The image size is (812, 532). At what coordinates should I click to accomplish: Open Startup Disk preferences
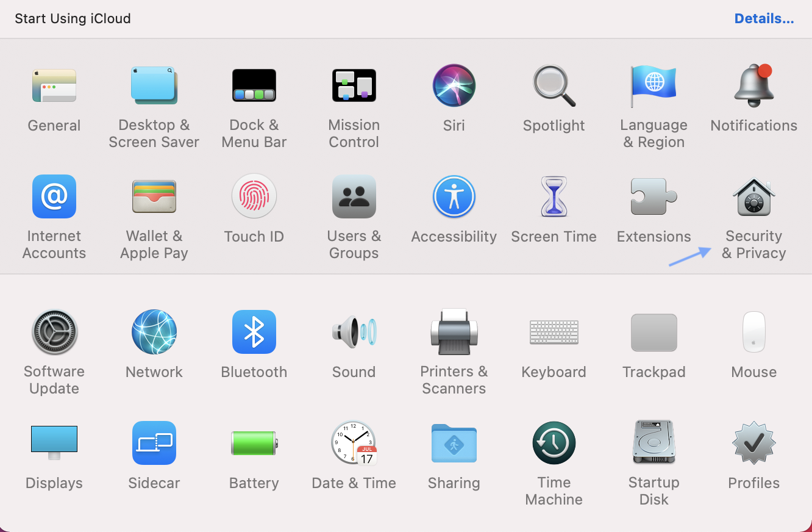654,443
